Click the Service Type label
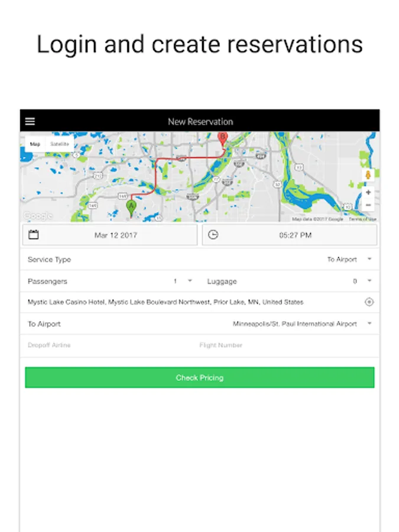 tap(49, 259)
